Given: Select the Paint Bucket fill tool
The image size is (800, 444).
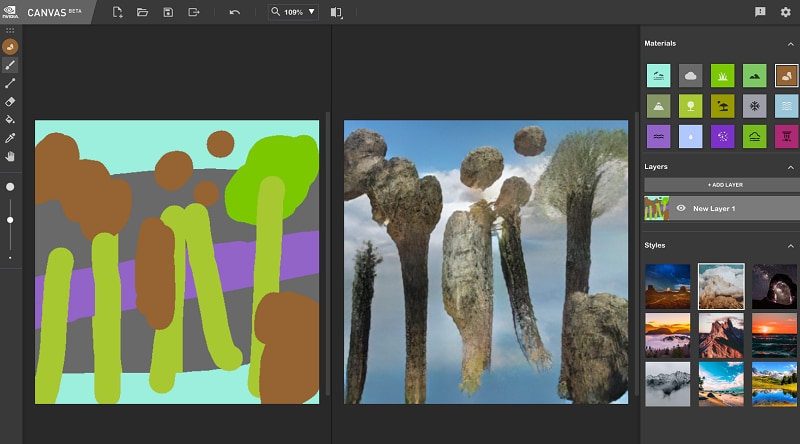Looking at the screenshot, I should pyautogui.click(x=10, y=119).
